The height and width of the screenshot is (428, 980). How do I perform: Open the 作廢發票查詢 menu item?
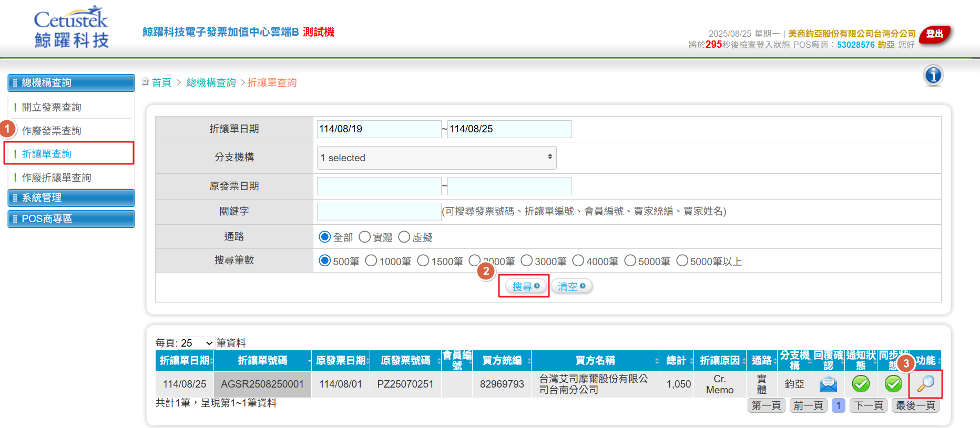coord(52,130)
